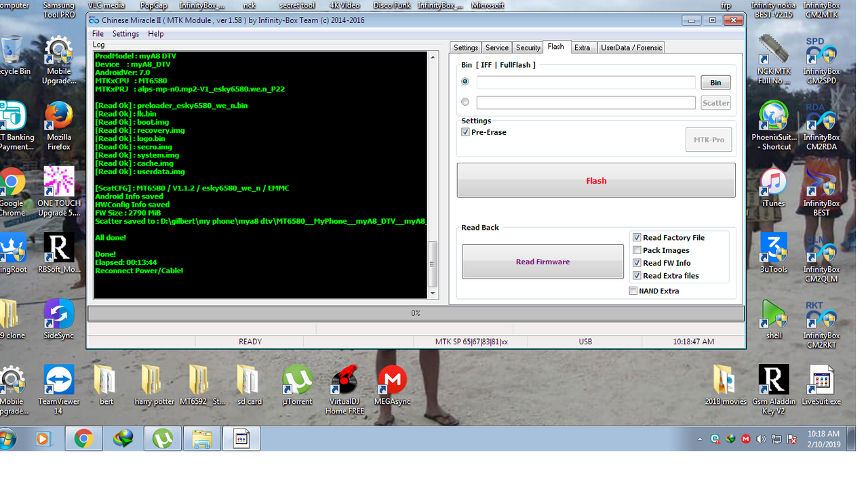Image resolution: width=868 pixels, height=488 pixels.
Task: Select the radio button beside the Scatter field
Action: click(x=465, y=102)
